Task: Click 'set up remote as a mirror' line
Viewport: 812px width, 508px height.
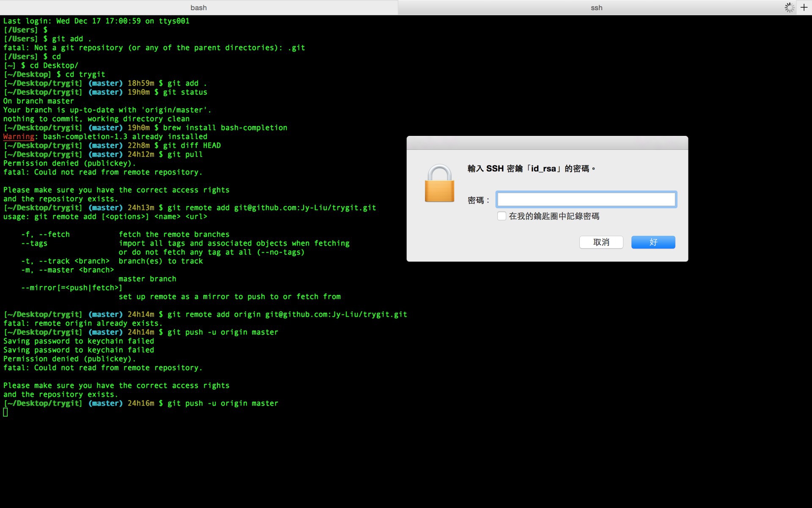Action: coord(230,297)
